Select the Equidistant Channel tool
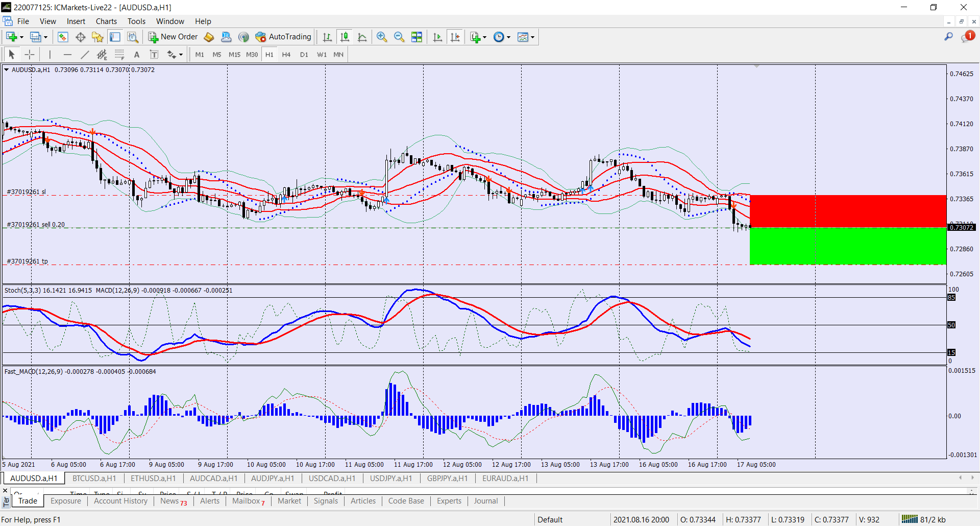 102,55
